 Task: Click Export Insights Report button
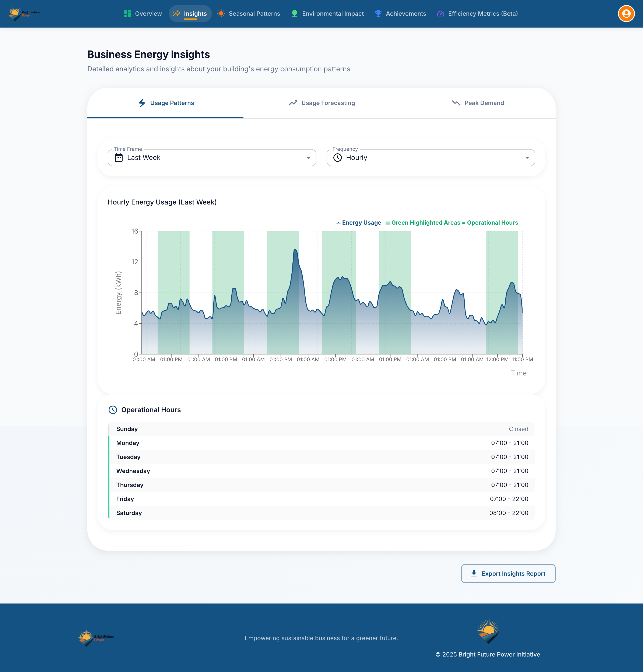pos(508,574)
